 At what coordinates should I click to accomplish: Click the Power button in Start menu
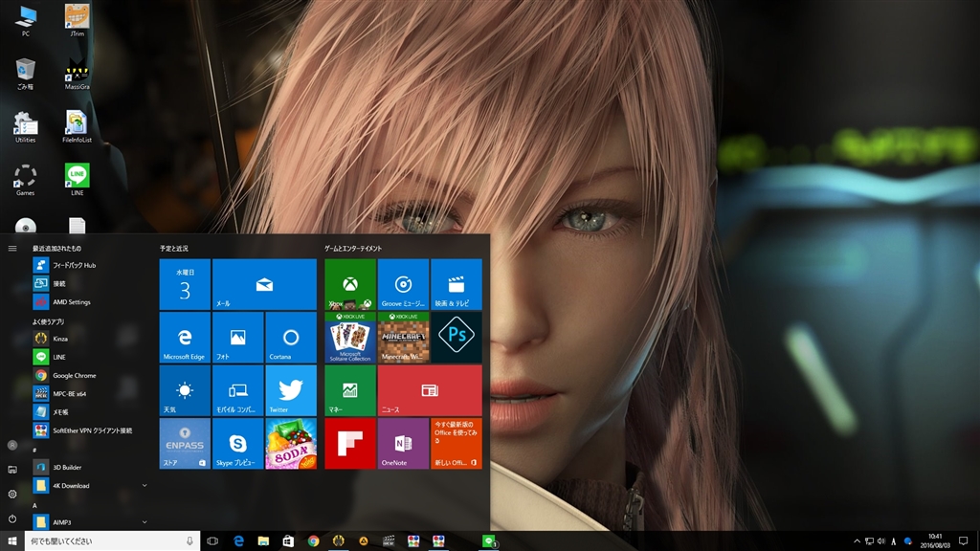click(12, 518)
